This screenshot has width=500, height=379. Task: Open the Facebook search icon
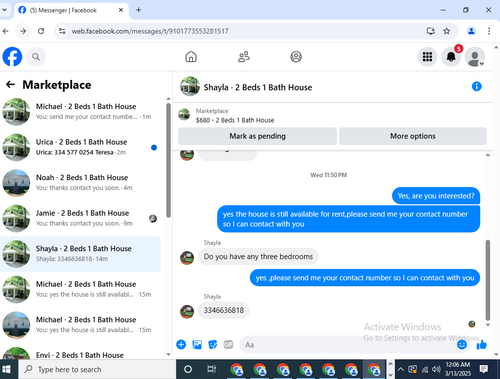(x=36, y=57)
